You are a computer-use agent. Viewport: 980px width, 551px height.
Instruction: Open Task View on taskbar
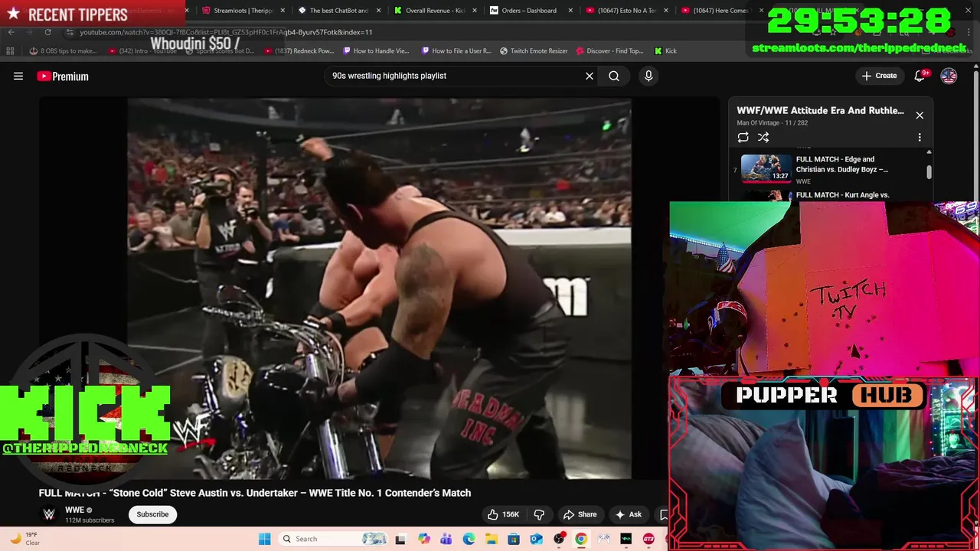click(400, 539)
